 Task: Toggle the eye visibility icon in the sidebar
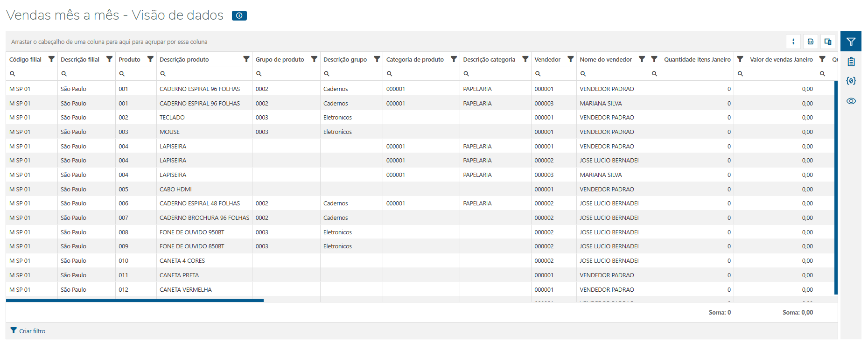pos(851,101)
